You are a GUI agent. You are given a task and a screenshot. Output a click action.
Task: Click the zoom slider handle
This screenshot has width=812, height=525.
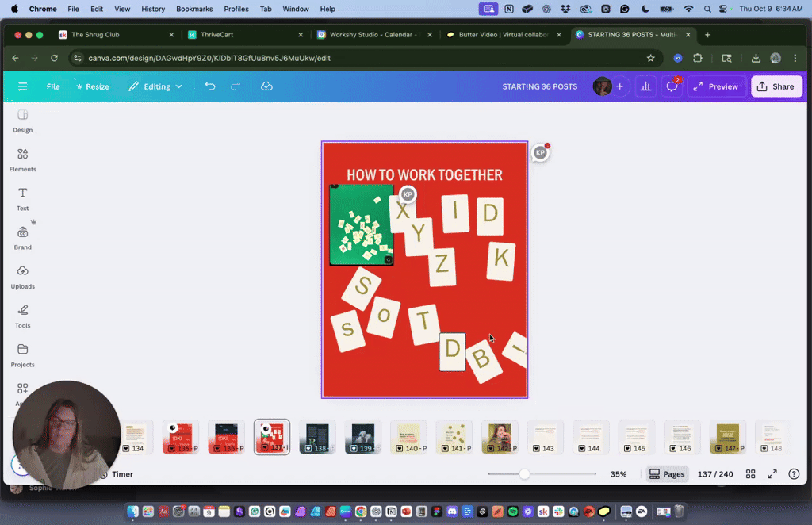[524, 473]
